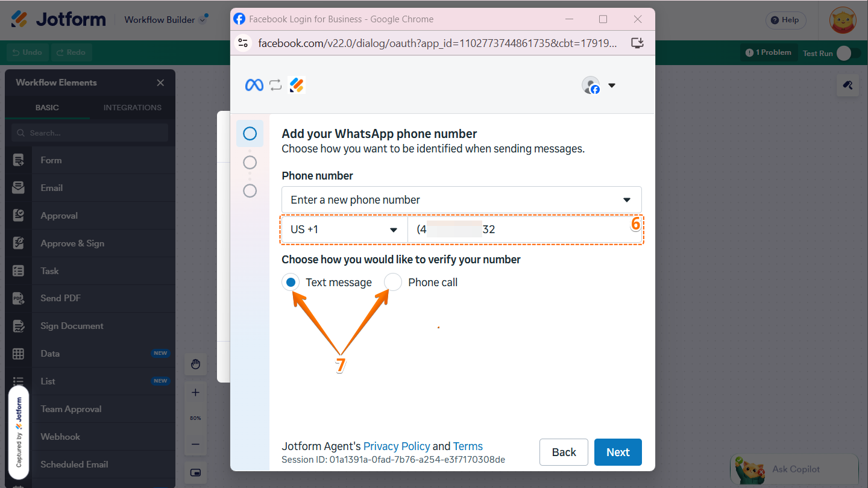Open the Phone number selection dropdown
868x488 pixels.
coord(462,199)
